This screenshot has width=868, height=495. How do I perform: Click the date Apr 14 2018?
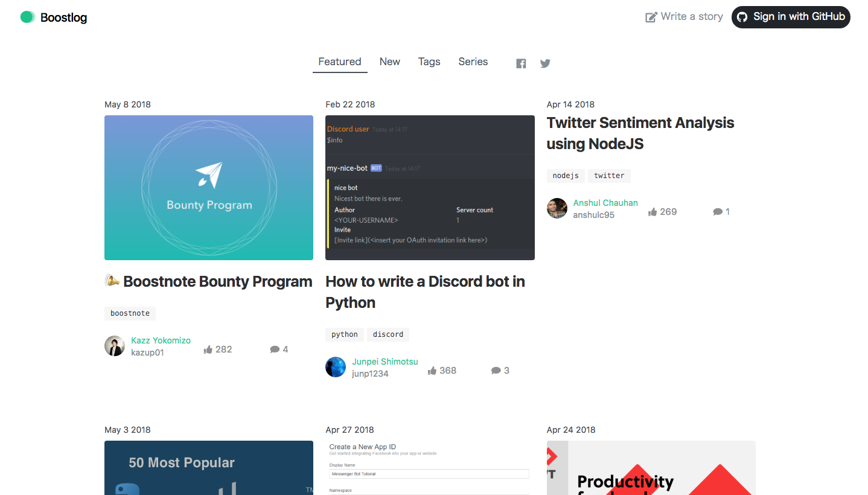pos(570,104)
